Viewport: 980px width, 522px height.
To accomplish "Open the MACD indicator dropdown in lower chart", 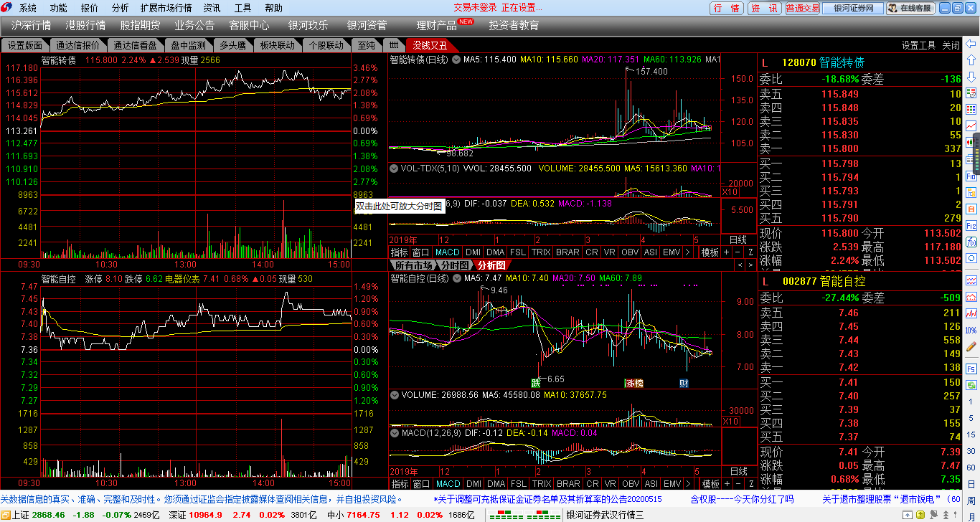I will click(x=394, y=433).
